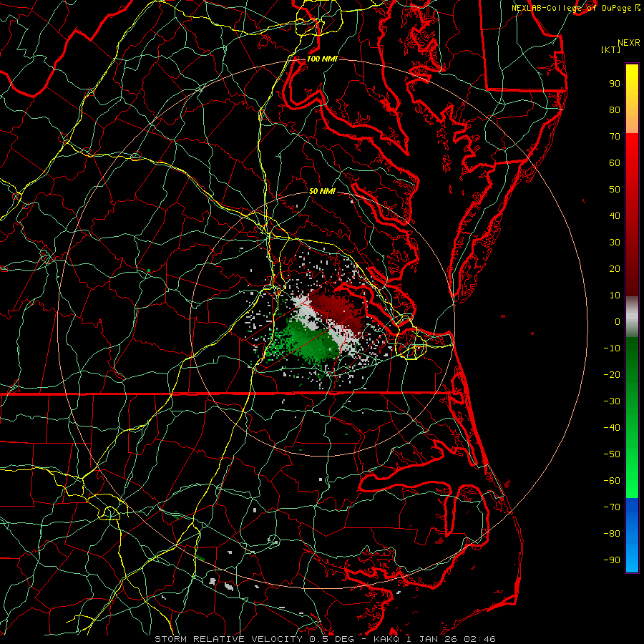Click the "90" value on the velocity scale
This screenshot has height=644, width=644.
615,84
